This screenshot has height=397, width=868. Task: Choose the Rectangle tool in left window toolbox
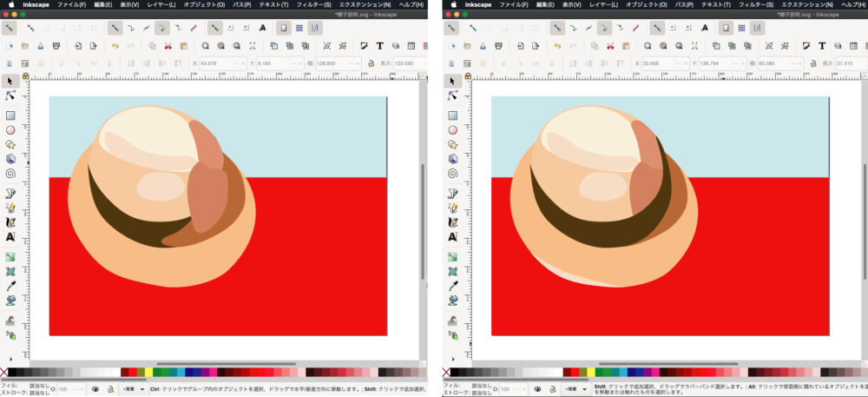(x=11, y=115)
